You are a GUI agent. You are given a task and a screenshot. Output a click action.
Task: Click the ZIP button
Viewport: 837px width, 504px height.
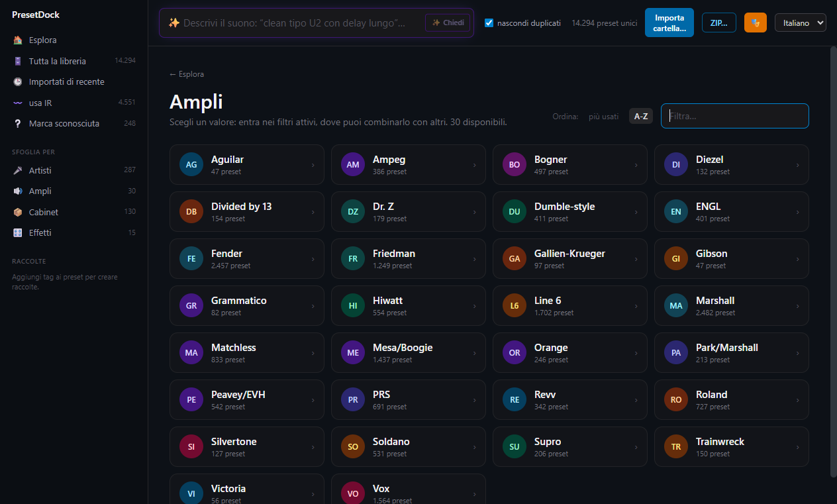(x=718, y=23)
